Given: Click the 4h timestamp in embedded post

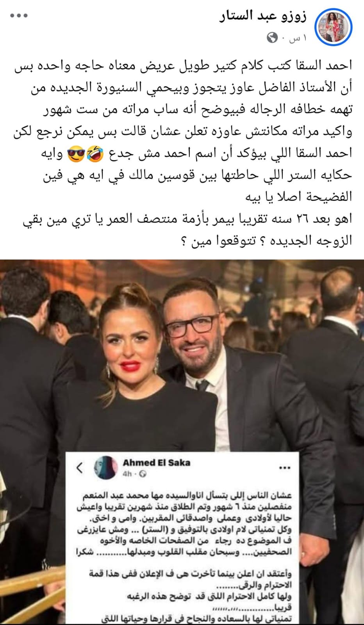Looking at the screenshot, I should (127, 474).
